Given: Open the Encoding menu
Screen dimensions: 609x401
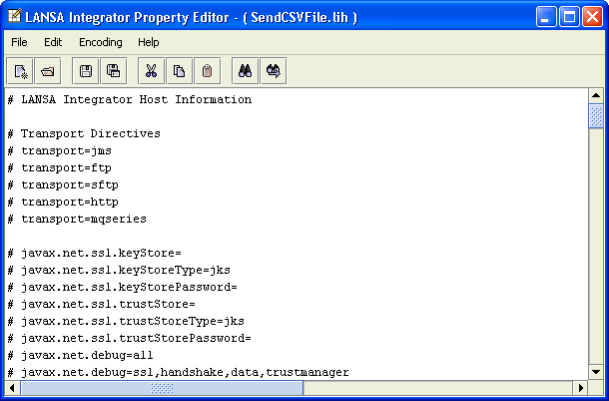Looking at the screenshot, I should click(x=101, y=42).
